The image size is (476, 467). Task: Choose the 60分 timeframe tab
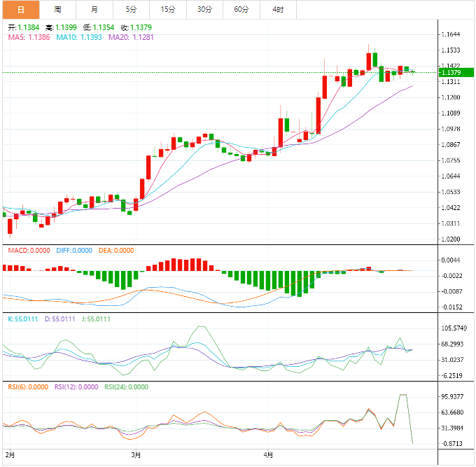pos(241,10)
